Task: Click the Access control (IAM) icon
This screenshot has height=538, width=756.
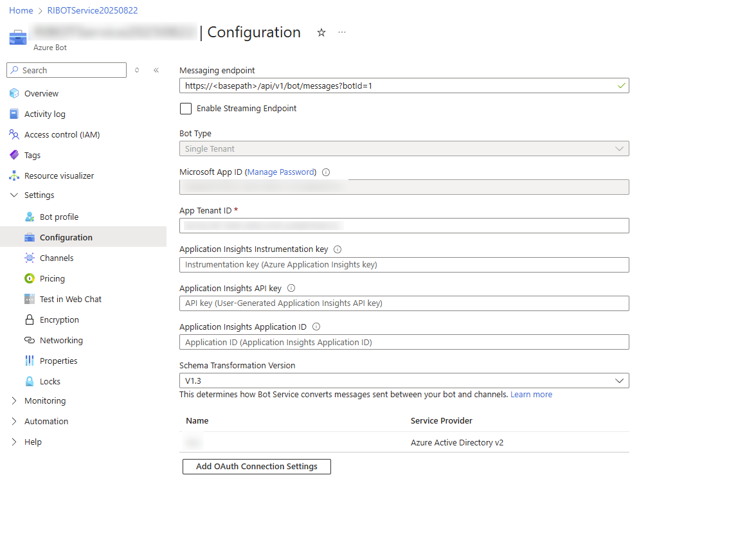Action: pyautogui.click(x=14, y=134)
